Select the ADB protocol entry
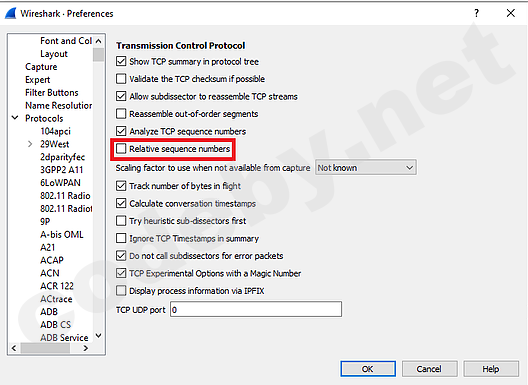Screen dimensions: 528x385 pos(49,312)
